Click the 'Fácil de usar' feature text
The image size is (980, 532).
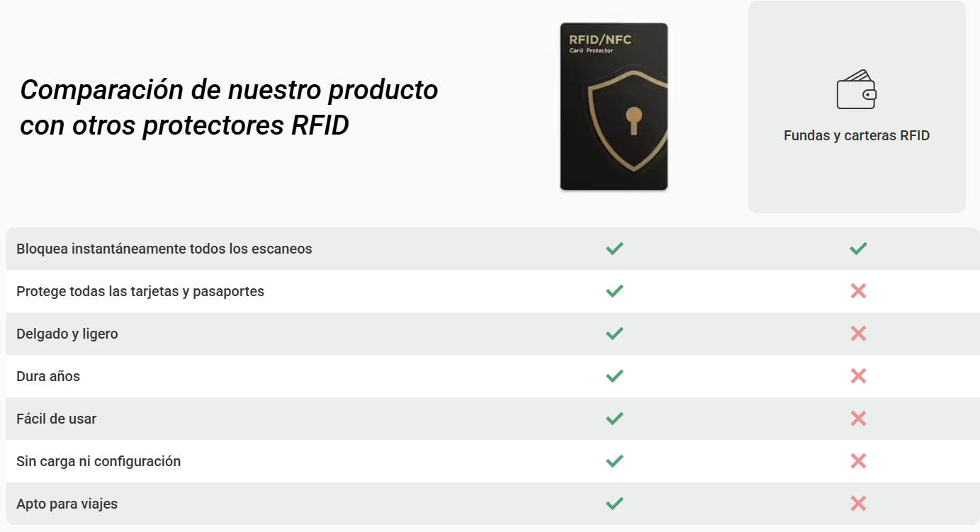[57, 419]
